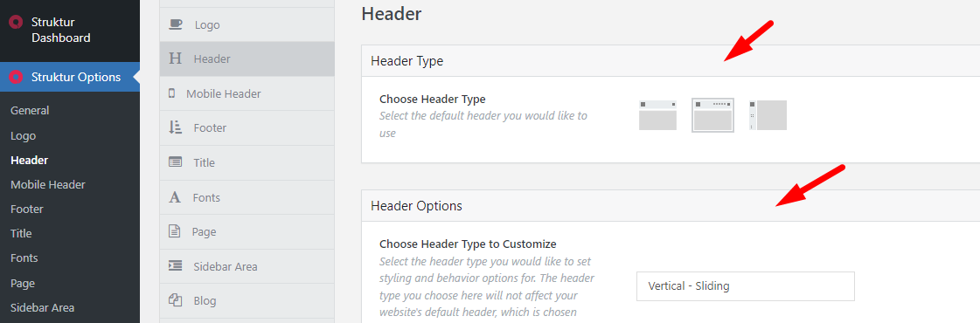Click the Logo coffee cup icon
The height and width of the screenshot is (323, 980).
tap(176, 24)
